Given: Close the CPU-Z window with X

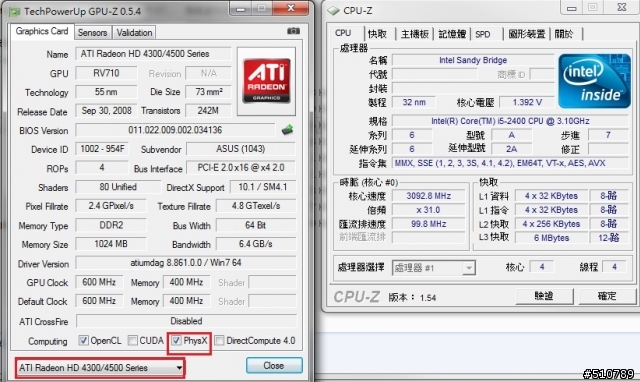Looking at the screenshot, I should pos(622,7).
